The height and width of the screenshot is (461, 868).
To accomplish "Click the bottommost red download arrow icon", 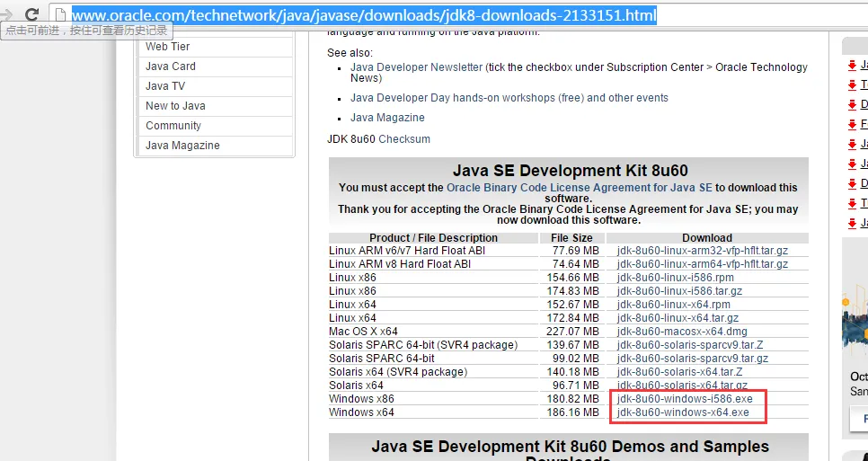I will [853, 223].
